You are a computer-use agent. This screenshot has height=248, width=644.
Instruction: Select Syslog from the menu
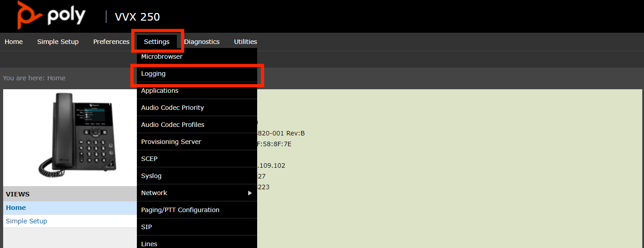(x=197, y=176)
